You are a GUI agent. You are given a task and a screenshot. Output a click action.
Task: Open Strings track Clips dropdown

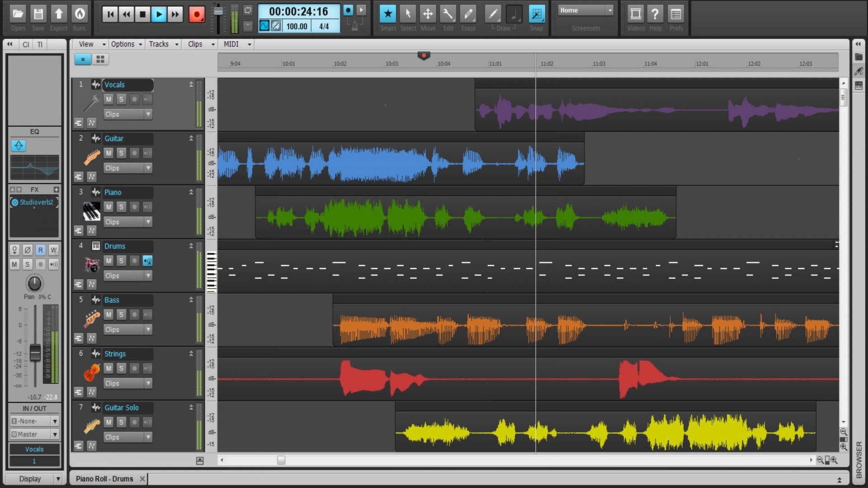tap(127, 383)
